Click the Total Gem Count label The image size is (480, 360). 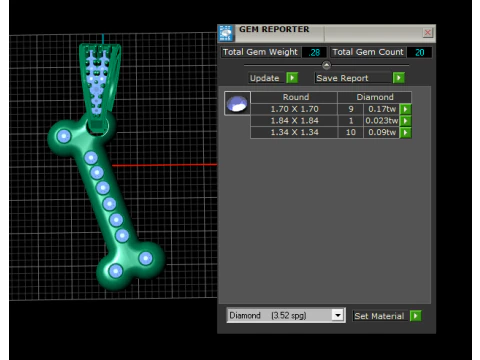pyautogui.click(x=368, y=52)
